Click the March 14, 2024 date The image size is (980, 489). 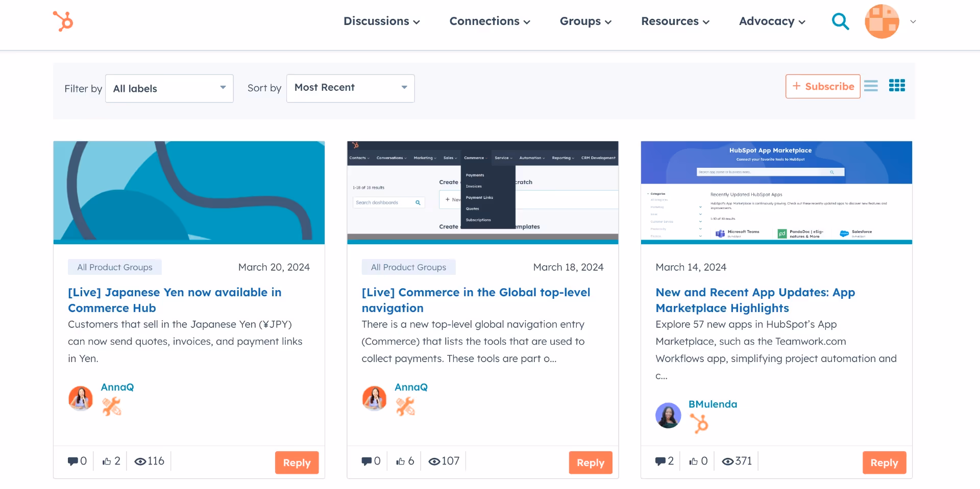[x=691, y=267]
